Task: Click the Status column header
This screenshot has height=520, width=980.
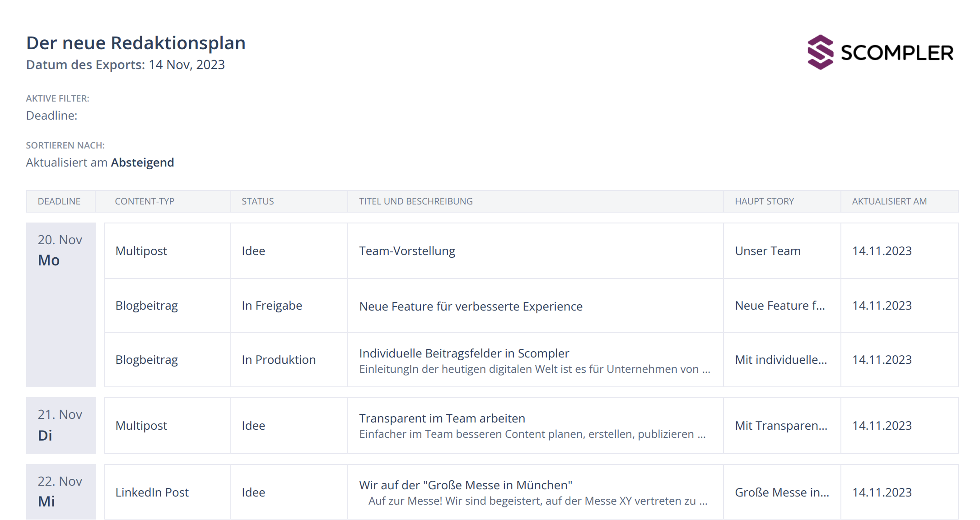Action: pos(257,201)
